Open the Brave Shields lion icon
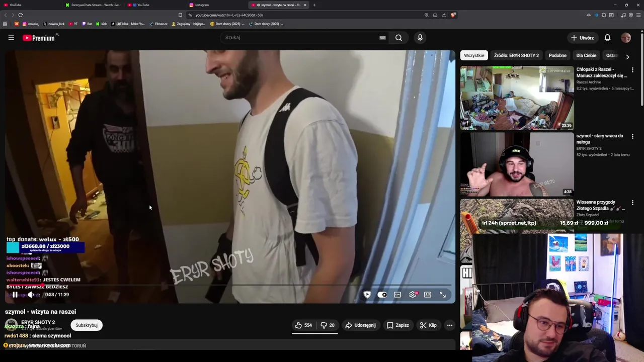Image resolution: width=644 pixels, height=362 pixels. [x=453, y=15]
